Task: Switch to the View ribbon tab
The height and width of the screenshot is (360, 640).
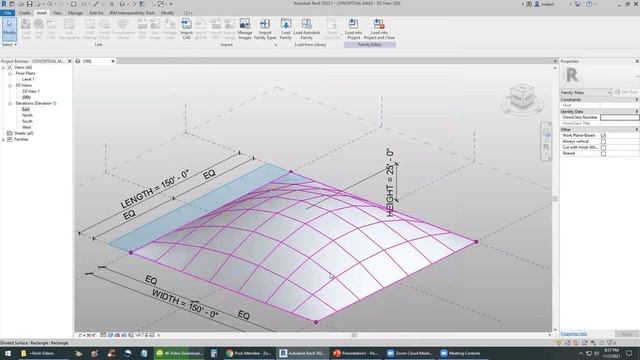Action: click(57, 13)
